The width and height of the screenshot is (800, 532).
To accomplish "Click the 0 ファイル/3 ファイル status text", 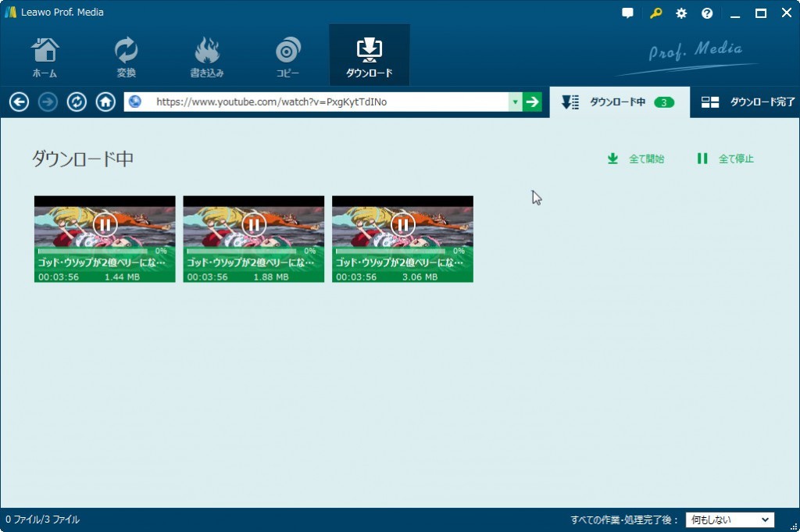I will (43, 520).
